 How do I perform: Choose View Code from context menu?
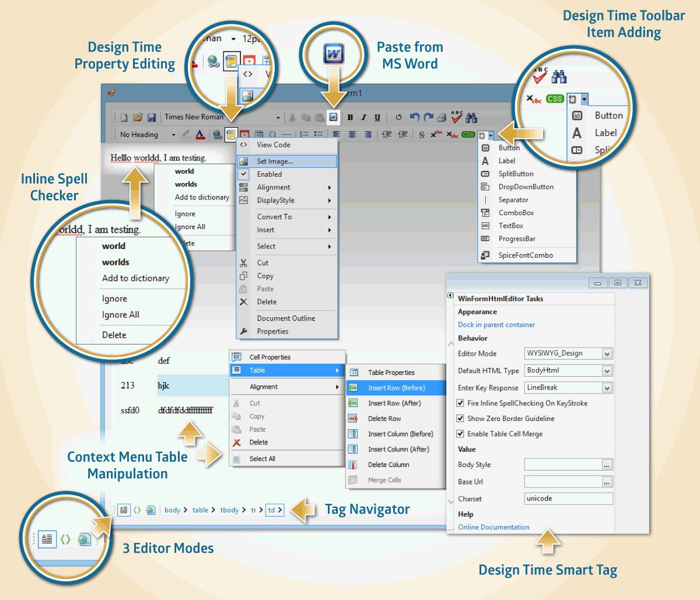click(287, 145)
